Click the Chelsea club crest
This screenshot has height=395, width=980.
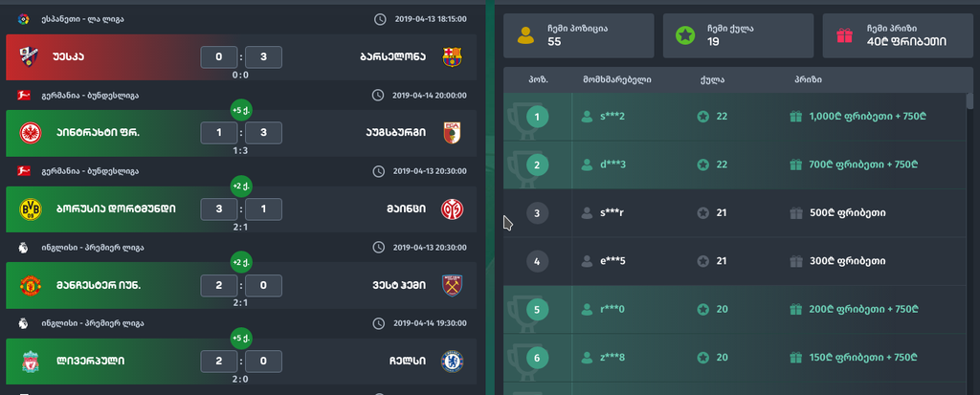click(x=453, y=362)
